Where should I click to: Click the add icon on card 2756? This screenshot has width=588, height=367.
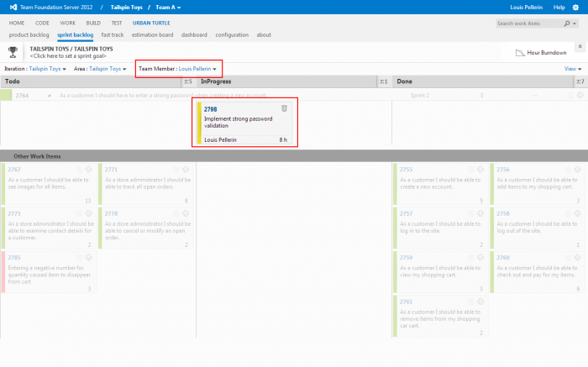click(578, 170)
